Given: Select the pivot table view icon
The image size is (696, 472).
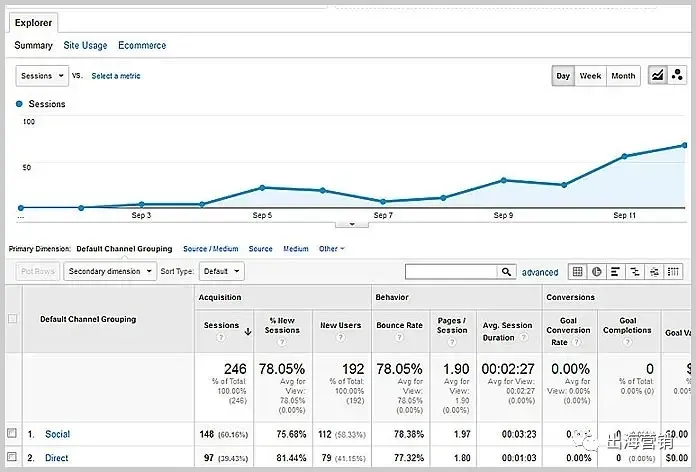Looking at the screenshot, I should click(x=673, y=272).
